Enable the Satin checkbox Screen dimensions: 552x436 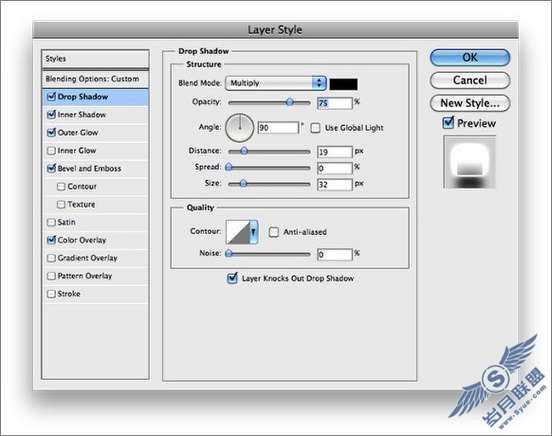(51, 222)
